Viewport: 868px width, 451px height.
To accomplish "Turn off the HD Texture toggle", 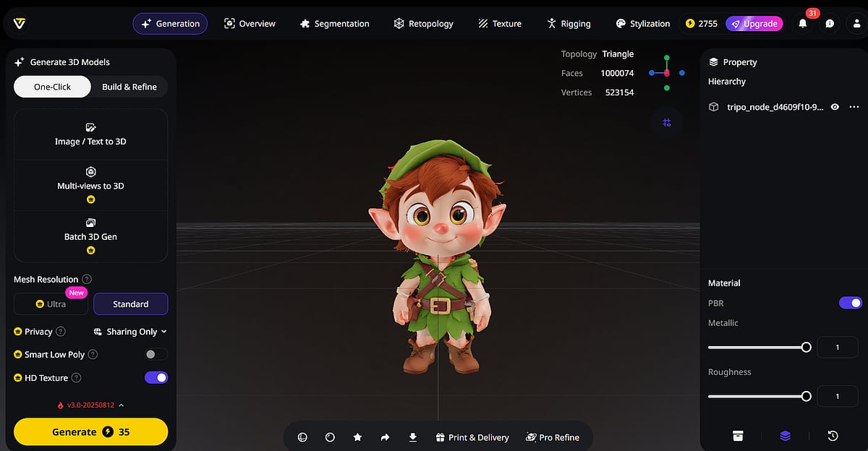I will point(156,377).
